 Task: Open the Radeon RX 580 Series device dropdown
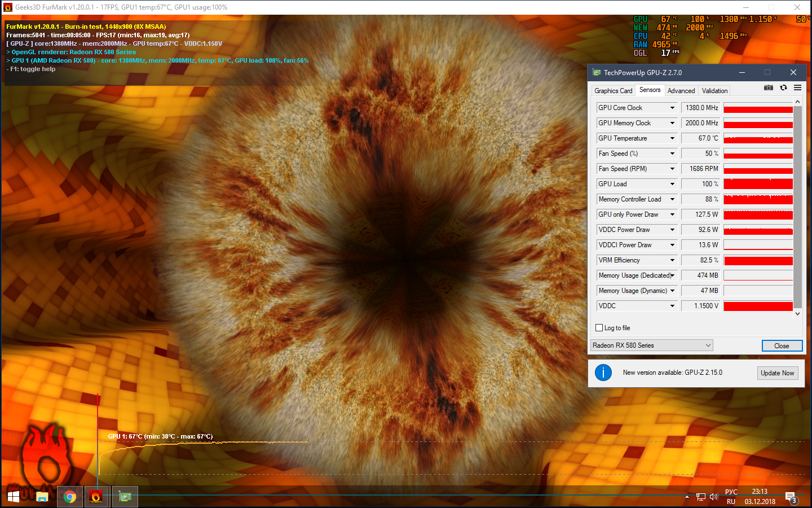[652, 345]
